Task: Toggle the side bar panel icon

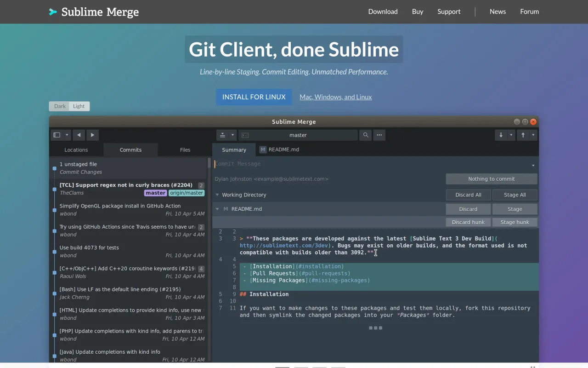Action: (57, 135)
